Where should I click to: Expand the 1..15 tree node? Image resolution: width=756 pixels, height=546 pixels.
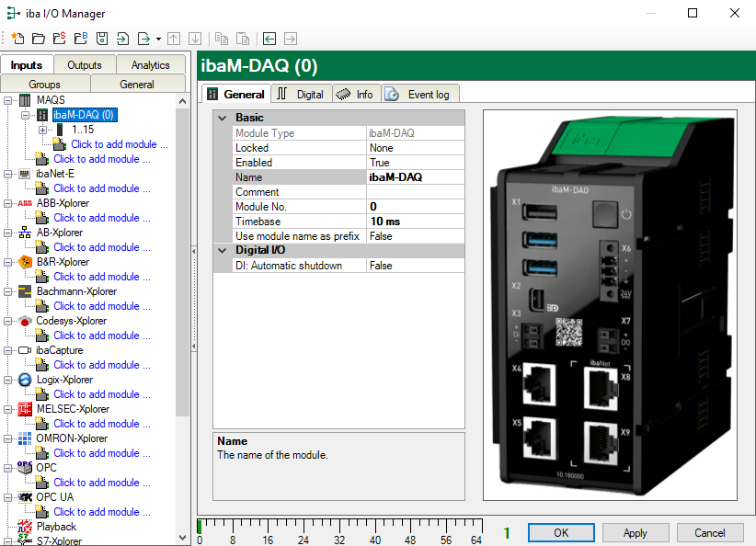pyautogui.click(x=42, y=130)
